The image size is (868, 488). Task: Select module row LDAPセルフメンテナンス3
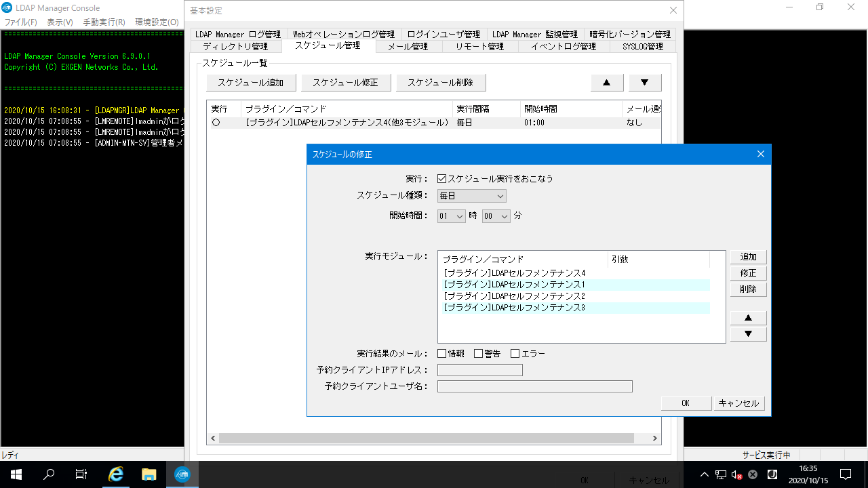pyautogui.click(x=574, y=308)
